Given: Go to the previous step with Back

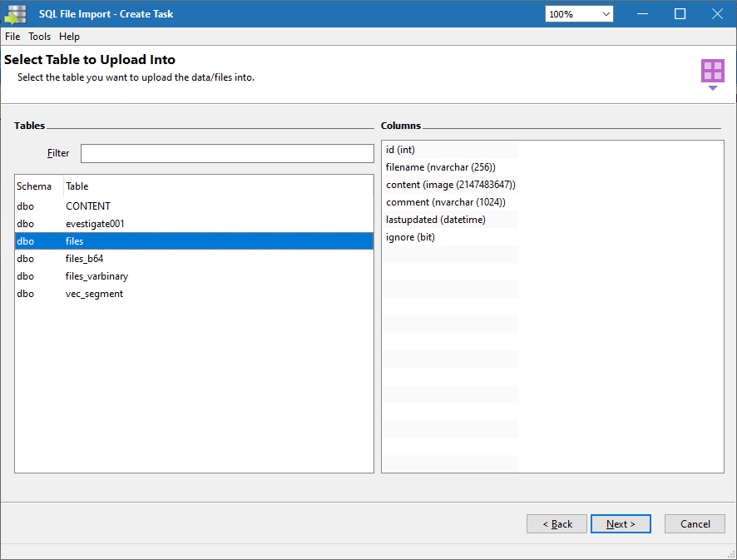Looking at the screenshot, I should (557, 524).
